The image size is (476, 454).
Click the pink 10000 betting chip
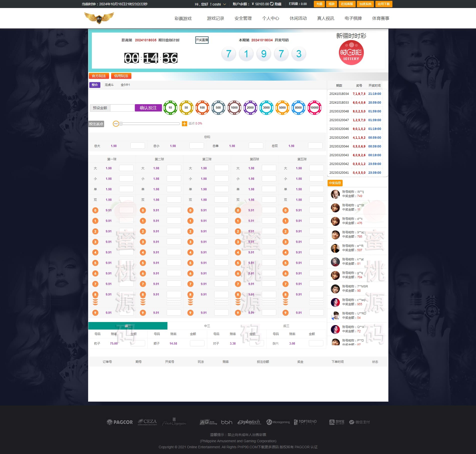click(314, 108)
